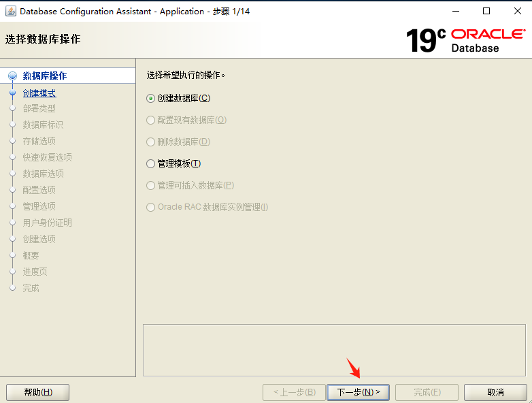
Task: Click the 进度页 step in sidebar
Action: tap(35, 272)
